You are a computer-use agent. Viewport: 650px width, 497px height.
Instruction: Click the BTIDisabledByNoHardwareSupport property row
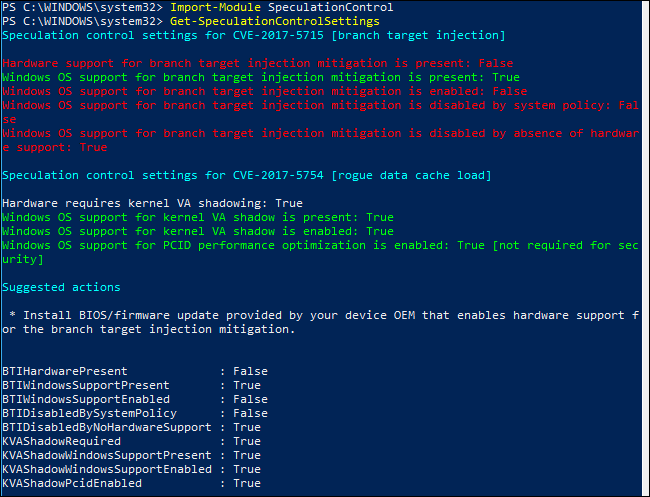(130, 427)
